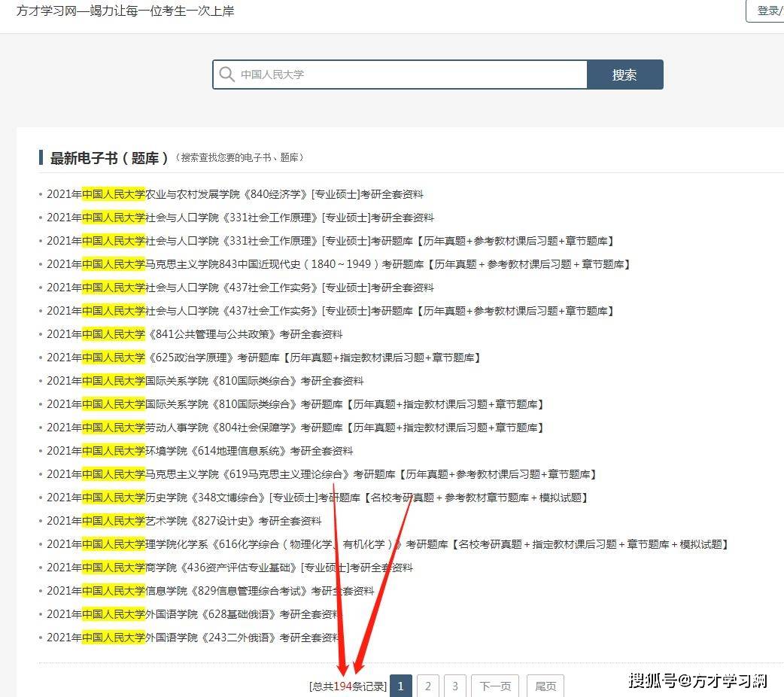
Task: Open 829信息管理综合考试 考研全套资料 link
Action: click(x=211, y=591)
